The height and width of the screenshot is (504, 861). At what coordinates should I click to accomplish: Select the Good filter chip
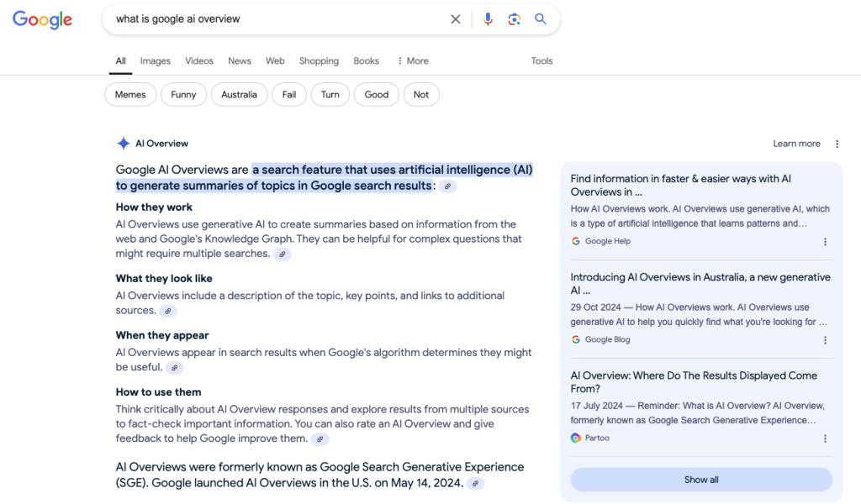[x=376, y=94]
